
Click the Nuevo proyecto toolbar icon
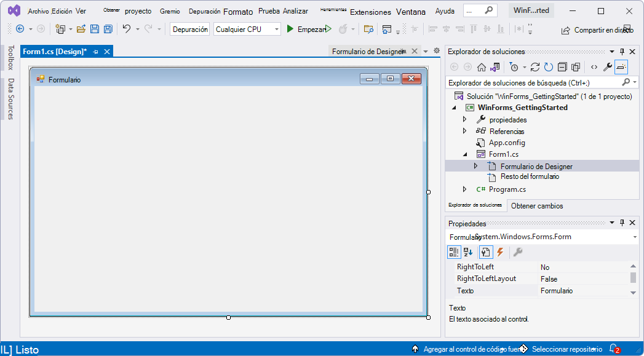click(61, 28)
